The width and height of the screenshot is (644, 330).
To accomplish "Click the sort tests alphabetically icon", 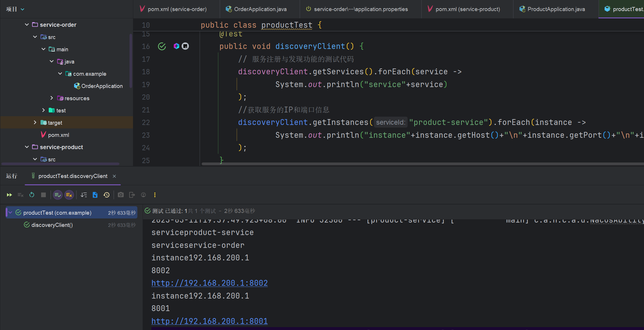I will click(84, 195).
